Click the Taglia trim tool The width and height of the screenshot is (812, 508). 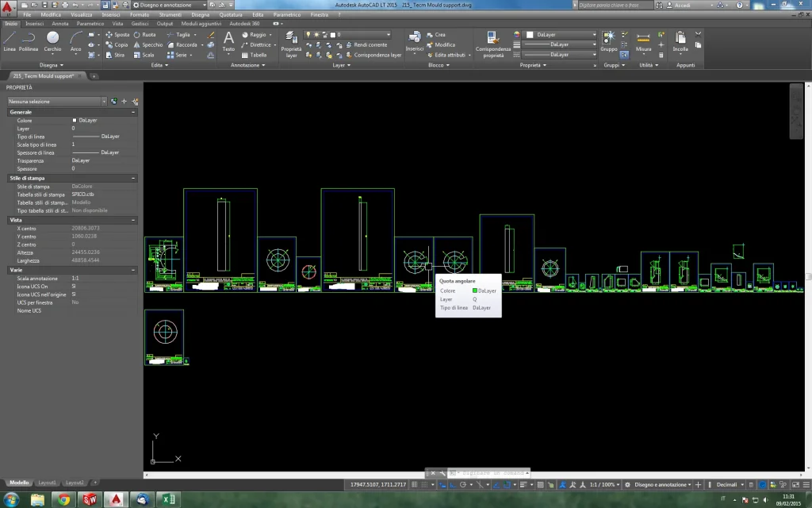tap(178, 35)
